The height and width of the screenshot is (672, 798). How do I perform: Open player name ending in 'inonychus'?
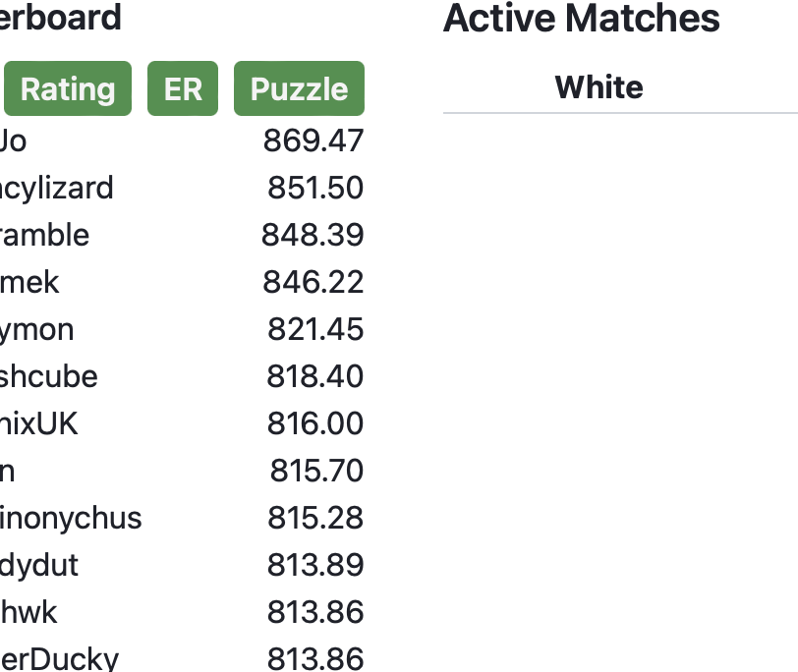coord(71,518)
